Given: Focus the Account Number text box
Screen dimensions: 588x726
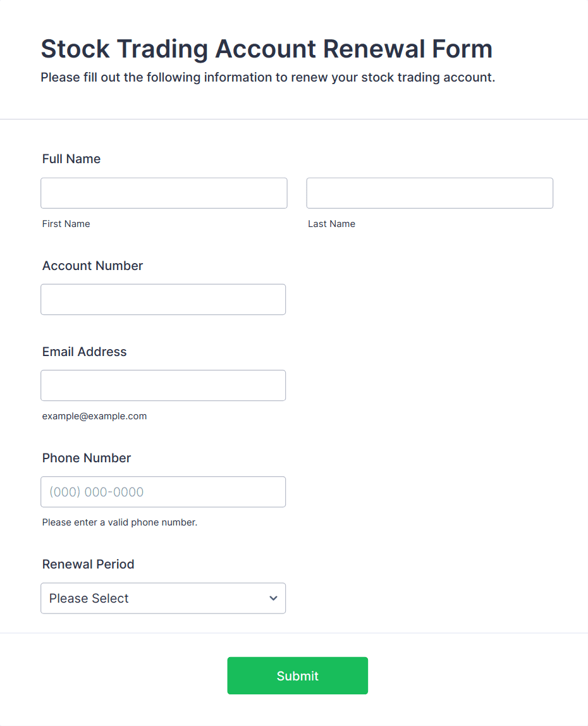Looking at the screenshot, I should [163, 299].
